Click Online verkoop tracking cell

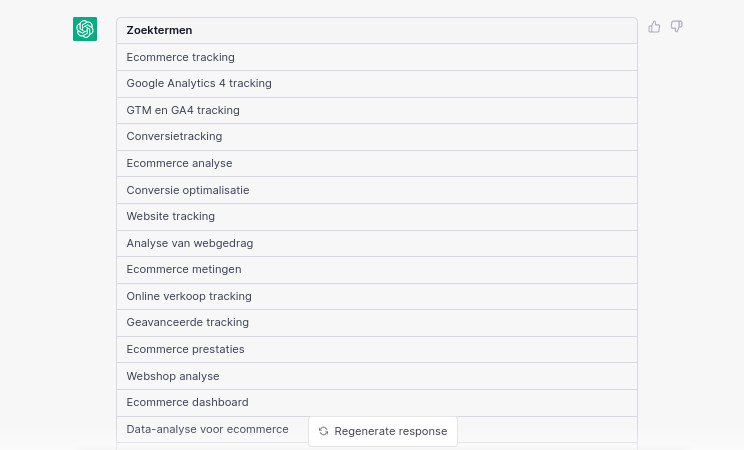click(377, 297)
